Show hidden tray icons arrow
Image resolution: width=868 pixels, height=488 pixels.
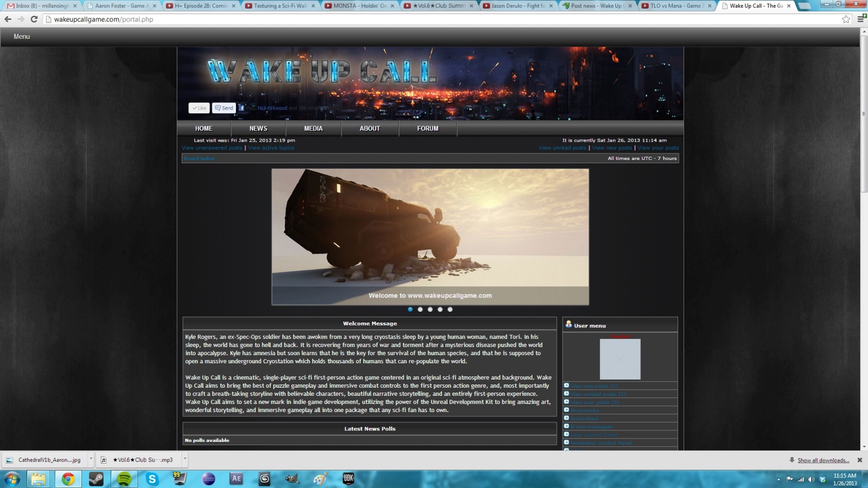[778, 479]
